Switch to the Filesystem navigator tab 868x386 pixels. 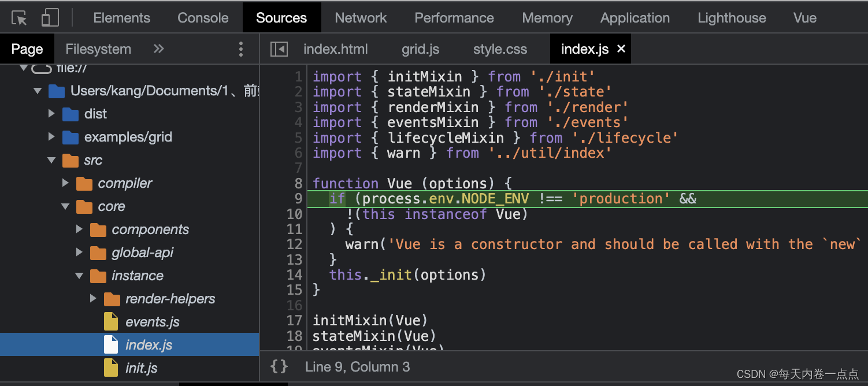tap(98, 49)
